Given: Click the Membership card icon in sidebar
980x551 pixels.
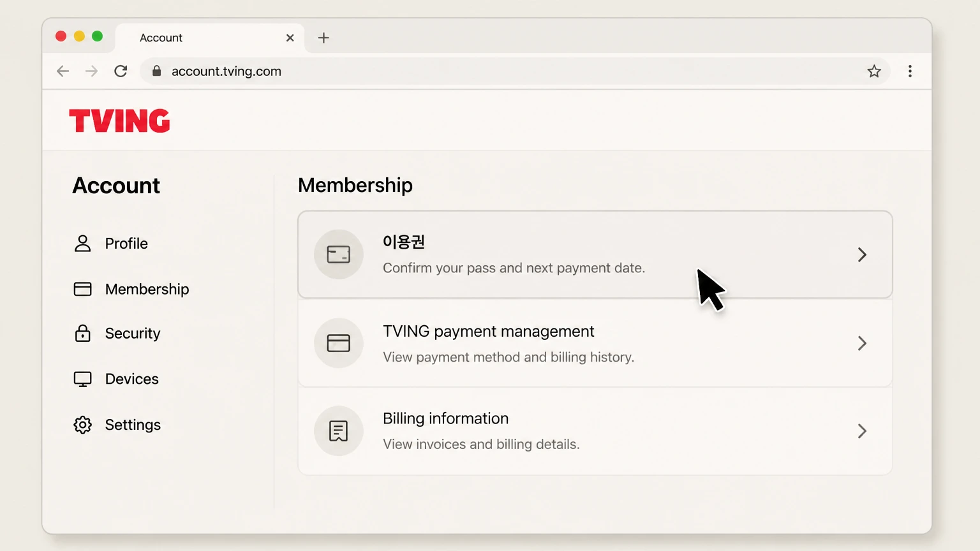Looking at the screenshot, I should tap(82, 289).
